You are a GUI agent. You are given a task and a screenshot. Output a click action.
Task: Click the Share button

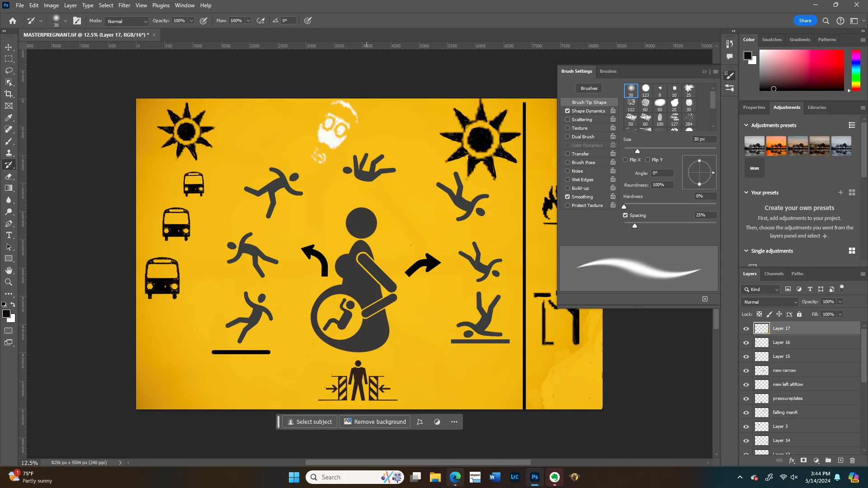click(x=805, y=20)
